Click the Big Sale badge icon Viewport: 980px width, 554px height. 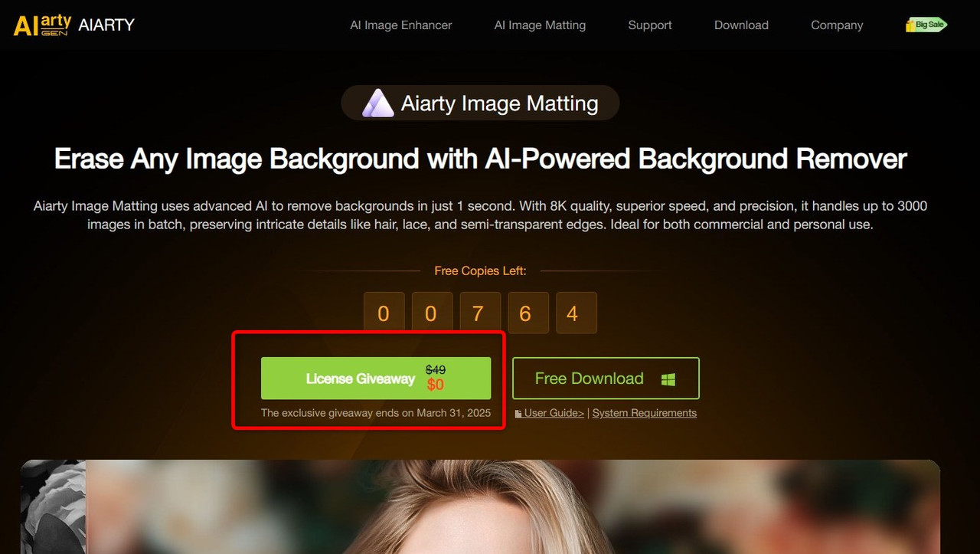click(926, 25)
